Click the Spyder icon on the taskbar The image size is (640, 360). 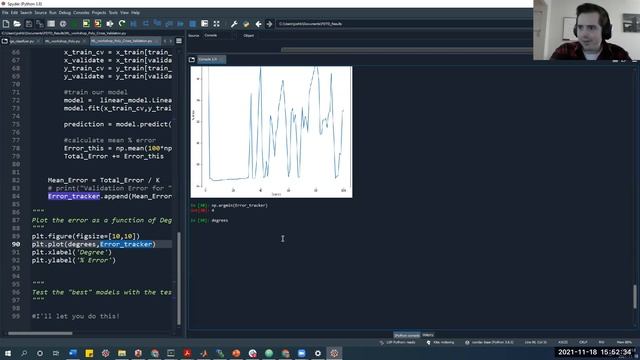(x=334, y=353)
